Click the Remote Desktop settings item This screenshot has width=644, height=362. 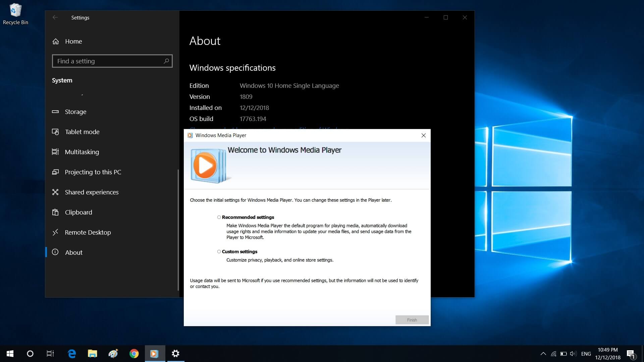click(88, 232)
